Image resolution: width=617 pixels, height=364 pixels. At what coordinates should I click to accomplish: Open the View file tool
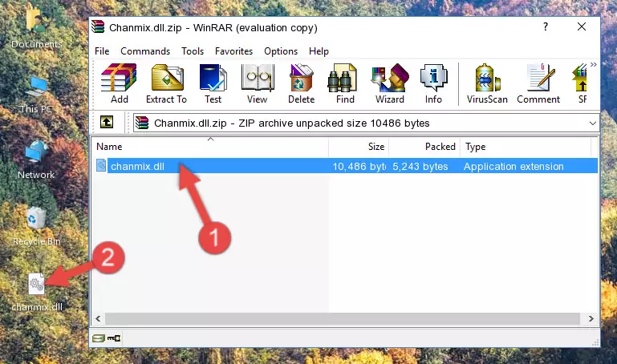click(258, 83)
